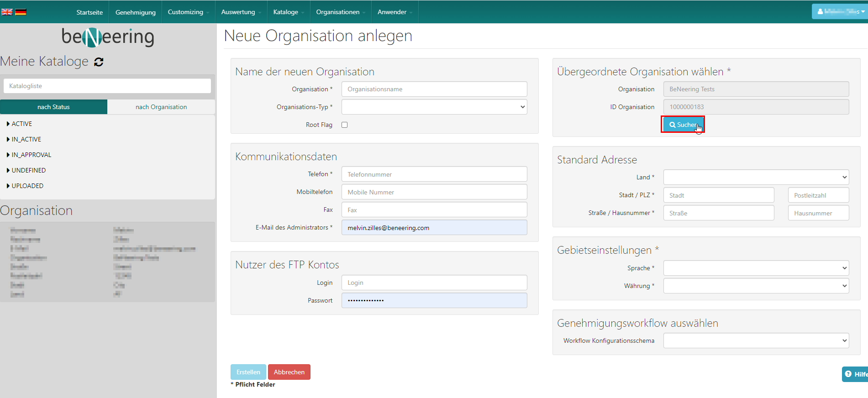Image resolution: width=868 pixels, height=398 pixels.
Task: Refresh Meine Kataloge with the reload icon
Action: point(99,62)
